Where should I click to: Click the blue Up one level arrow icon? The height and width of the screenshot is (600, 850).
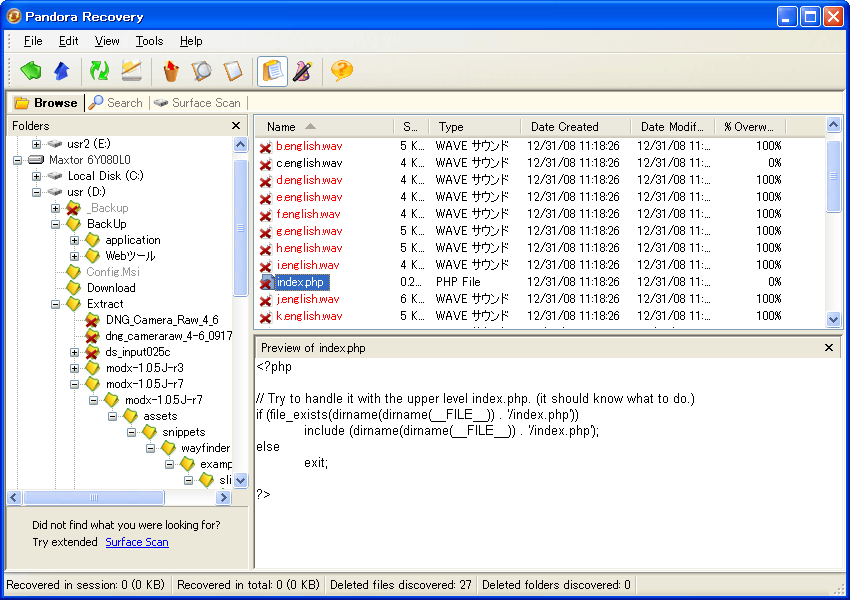[62, 70]
